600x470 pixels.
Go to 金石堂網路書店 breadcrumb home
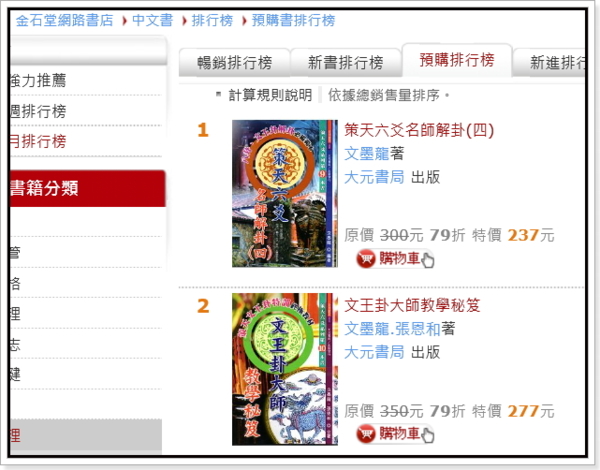64,20
